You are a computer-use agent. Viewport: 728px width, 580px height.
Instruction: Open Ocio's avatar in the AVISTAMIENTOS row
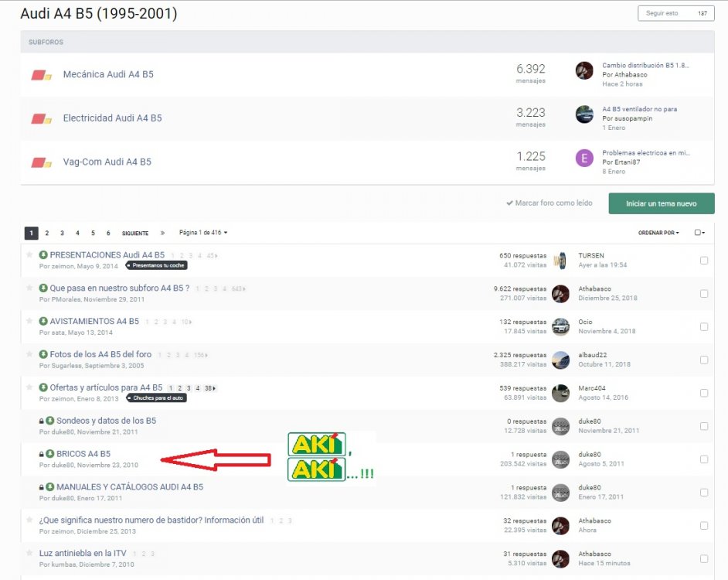point(561,326)
